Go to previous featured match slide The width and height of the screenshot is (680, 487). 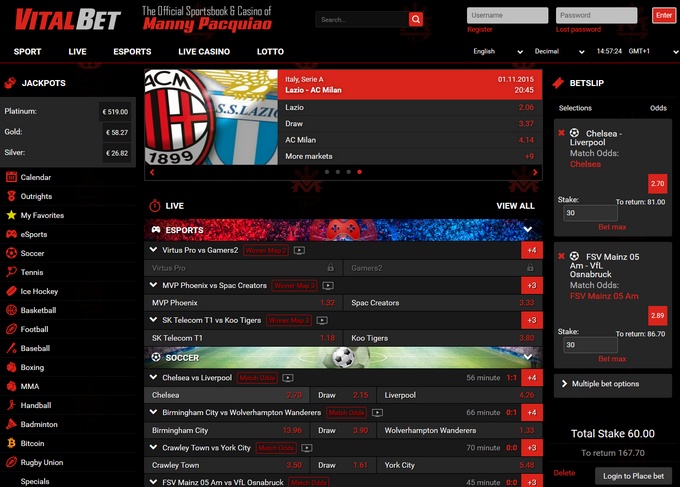coord(152,172)
